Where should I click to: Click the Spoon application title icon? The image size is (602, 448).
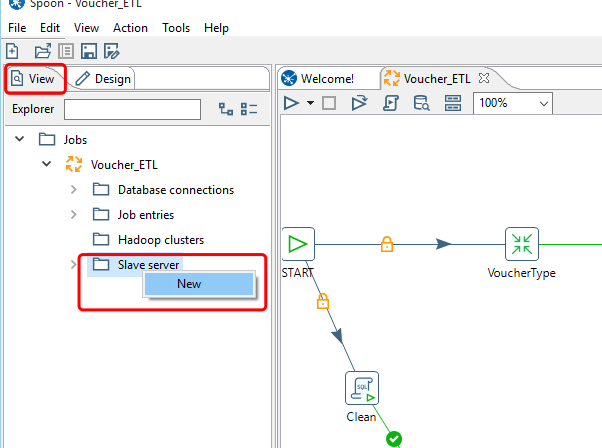17,4
